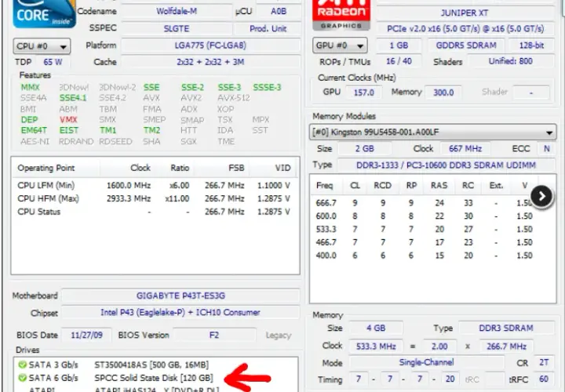
Task: Select the ST3500418AS drive entry
Action: [151, 365]
